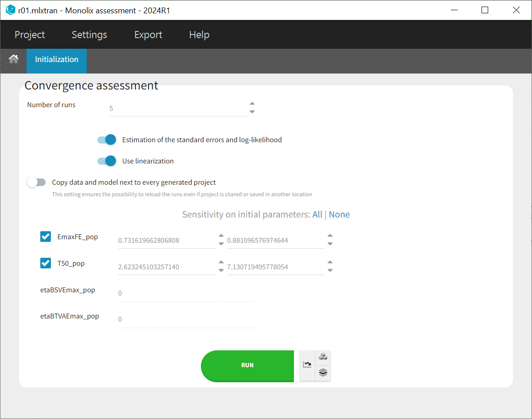Screen dimensions: 532x419
Task: Open the Export menu
Action: click(148, 35)
